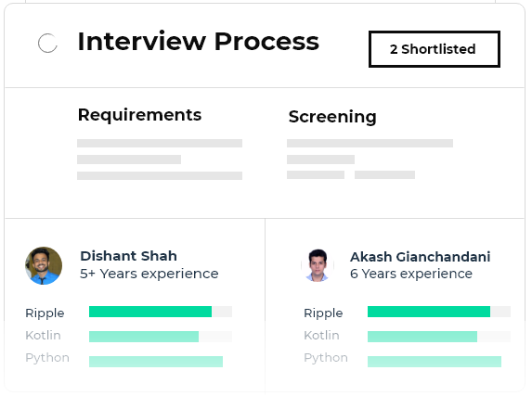Click the 5+ Years experience text
The height and width of the screenshot is (409, 532).
pyautogui.click(x=149, y=274)
